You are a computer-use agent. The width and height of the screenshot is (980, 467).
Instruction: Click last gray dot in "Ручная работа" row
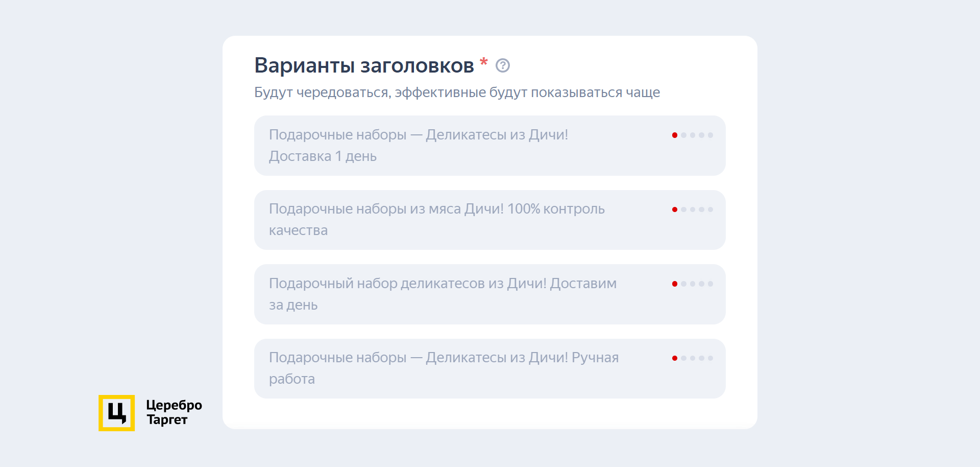click(x=710, y=358)
